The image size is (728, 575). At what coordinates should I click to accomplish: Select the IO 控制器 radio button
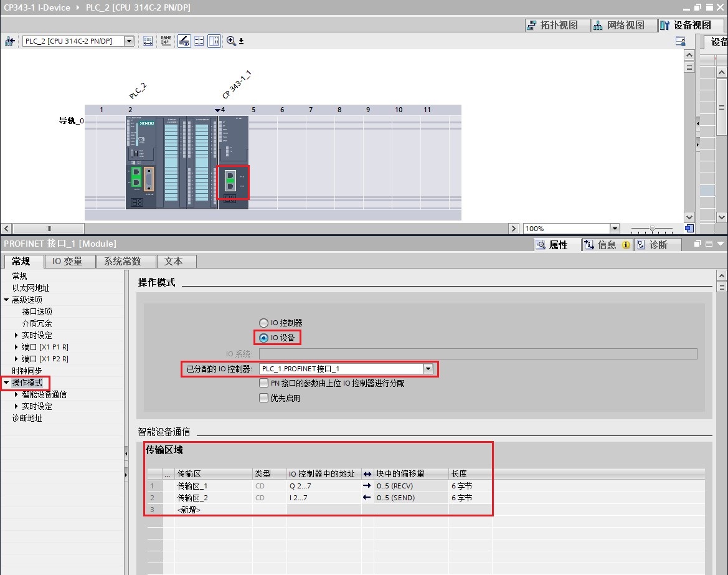[263, 323]
